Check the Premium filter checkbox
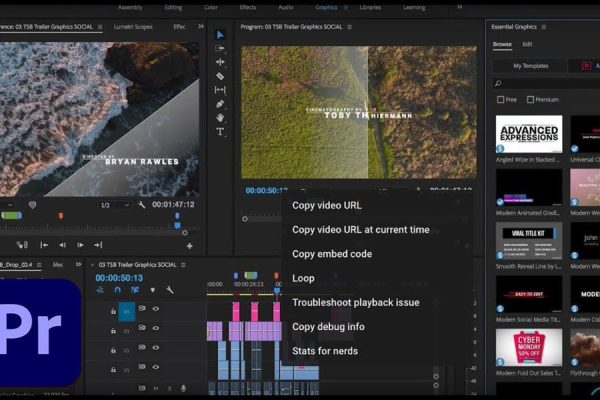 (x=531, y=99)
